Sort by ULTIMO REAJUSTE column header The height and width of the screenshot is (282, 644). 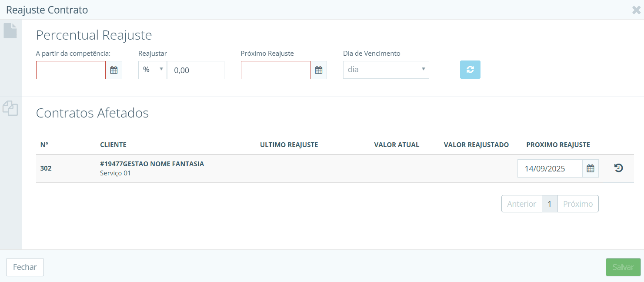click(289, 145)
